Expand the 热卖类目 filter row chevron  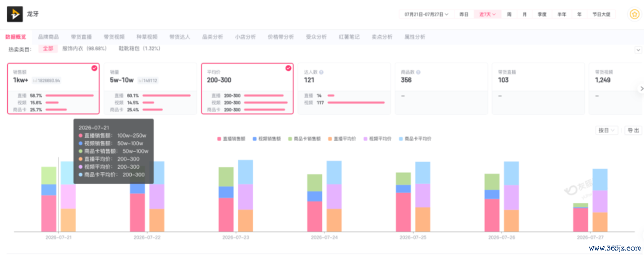[638, 50]
